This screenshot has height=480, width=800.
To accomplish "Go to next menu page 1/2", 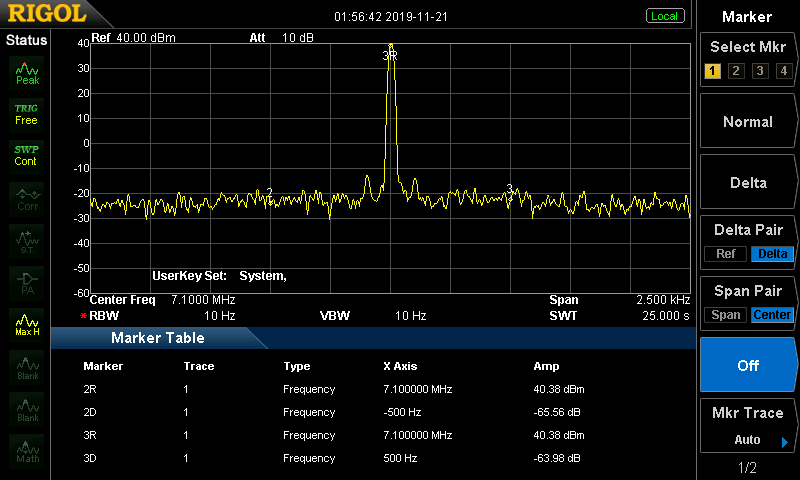I will point(747,468).
